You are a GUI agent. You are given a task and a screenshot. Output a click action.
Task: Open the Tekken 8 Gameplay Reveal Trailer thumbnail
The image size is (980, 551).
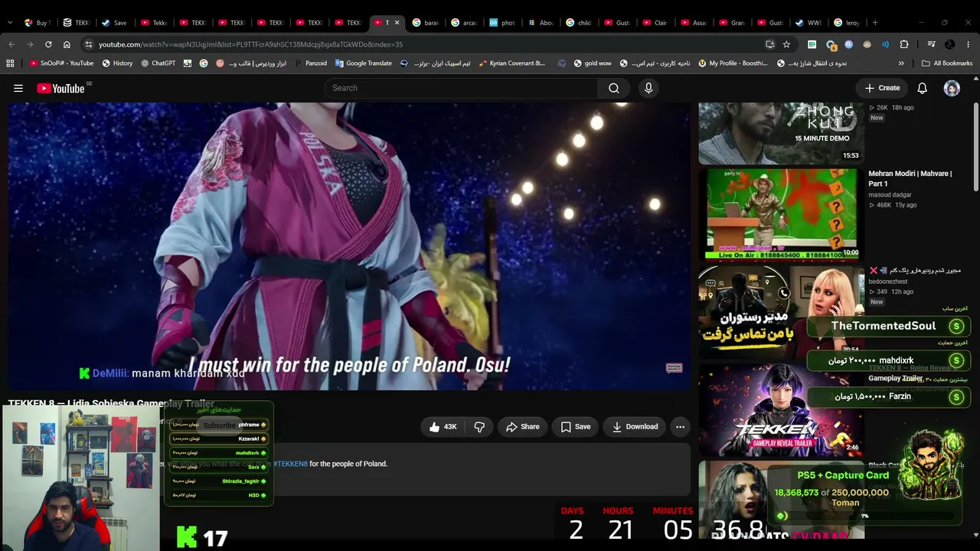[x=782, y=409]
